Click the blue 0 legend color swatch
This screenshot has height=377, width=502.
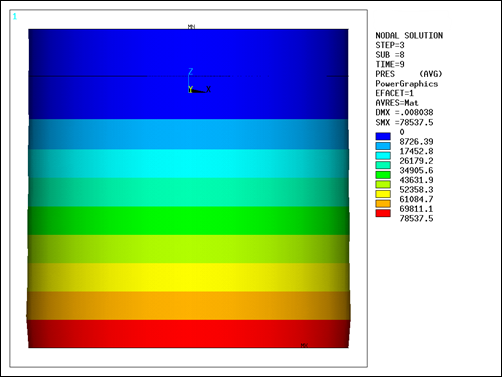tap(383, 136)
